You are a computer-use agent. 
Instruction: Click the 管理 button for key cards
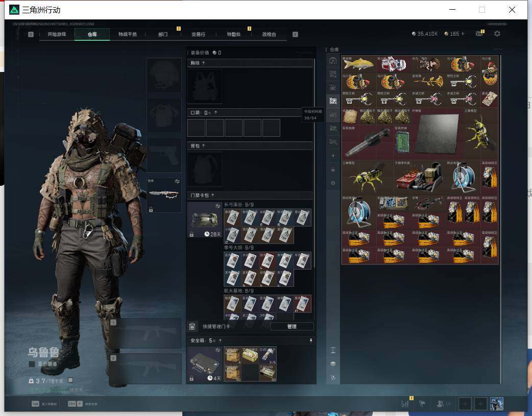tap(292, 327)
